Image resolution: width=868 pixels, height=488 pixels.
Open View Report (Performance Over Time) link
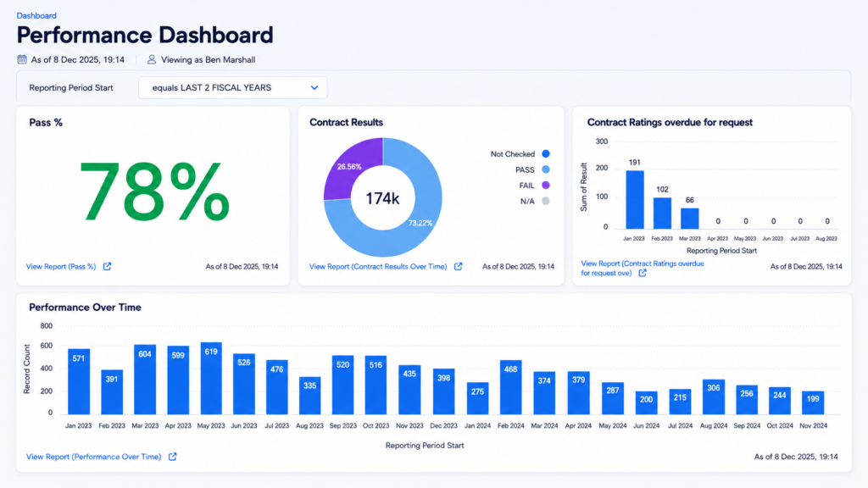pos(93,457)
